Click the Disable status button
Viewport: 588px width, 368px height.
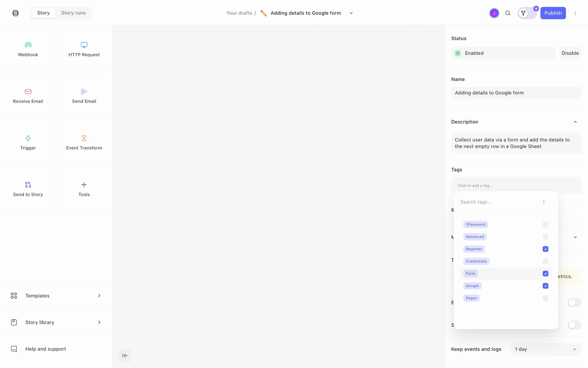click(570, 53)
